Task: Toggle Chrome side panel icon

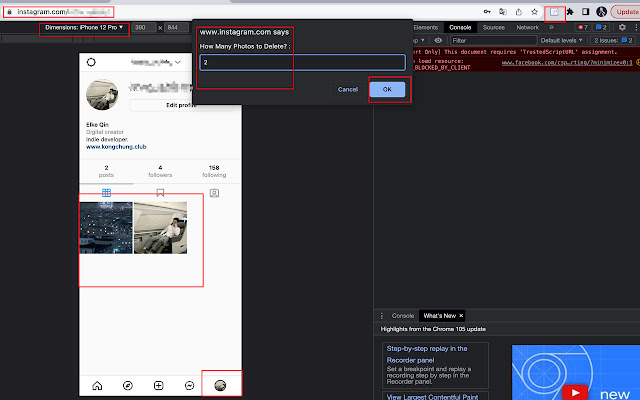Action: 586,11
